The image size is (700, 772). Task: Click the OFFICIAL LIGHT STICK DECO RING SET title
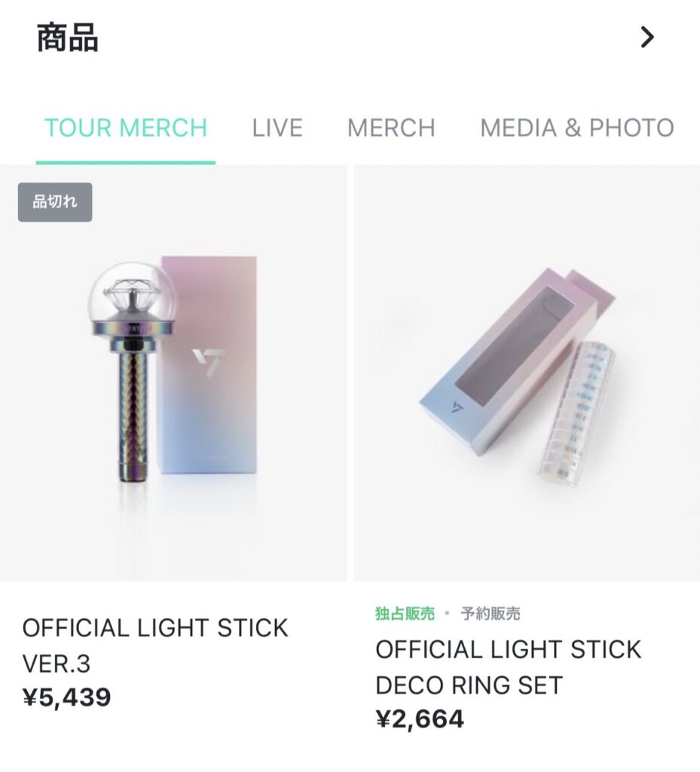click(508, 667)
